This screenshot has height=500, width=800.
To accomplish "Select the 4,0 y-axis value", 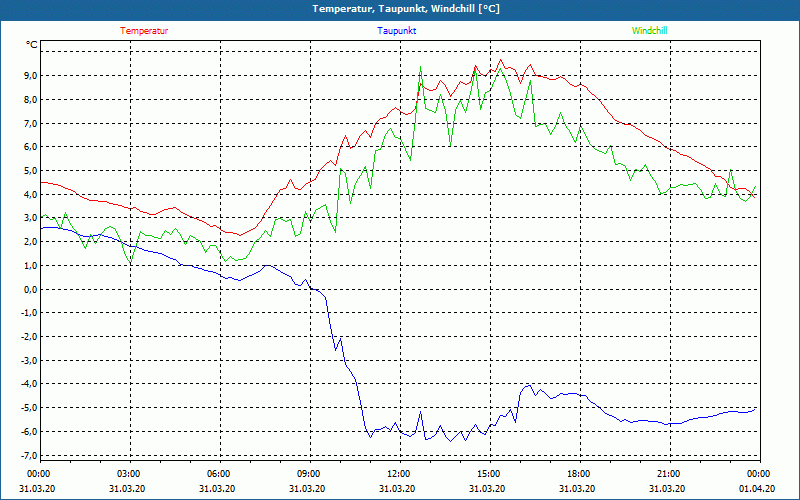I will [x=31, y=194].
